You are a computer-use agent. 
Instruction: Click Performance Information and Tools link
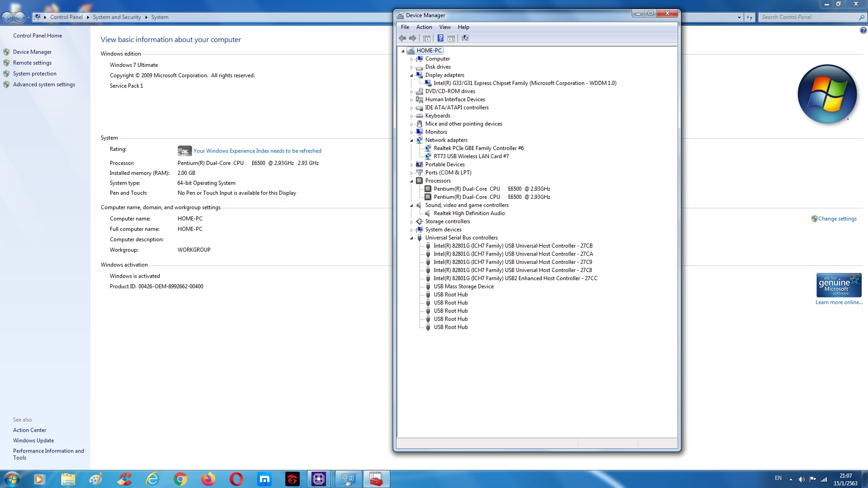48,454
